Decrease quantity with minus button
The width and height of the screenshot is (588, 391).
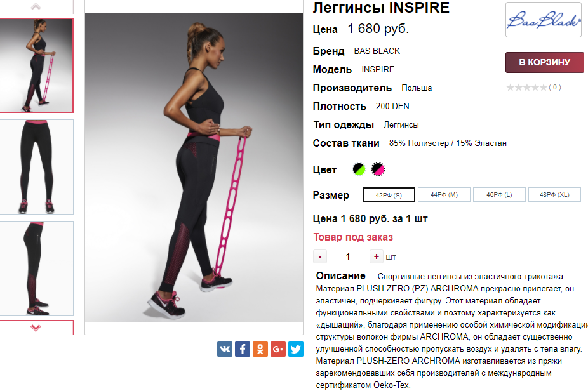[320, 257]
